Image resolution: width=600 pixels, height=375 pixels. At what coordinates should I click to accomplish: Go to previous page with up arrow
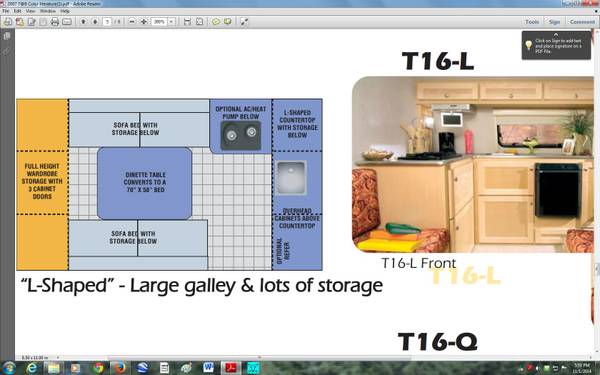pos(83,22)
